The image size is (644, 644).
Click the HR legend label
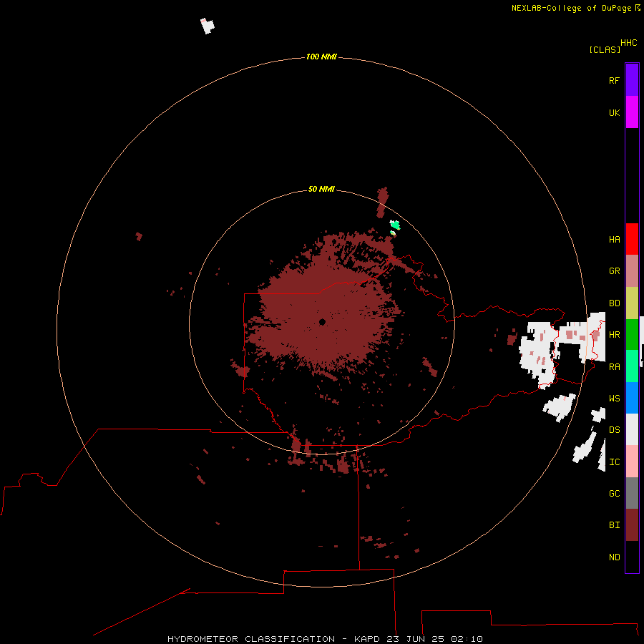tap(614, 335)
